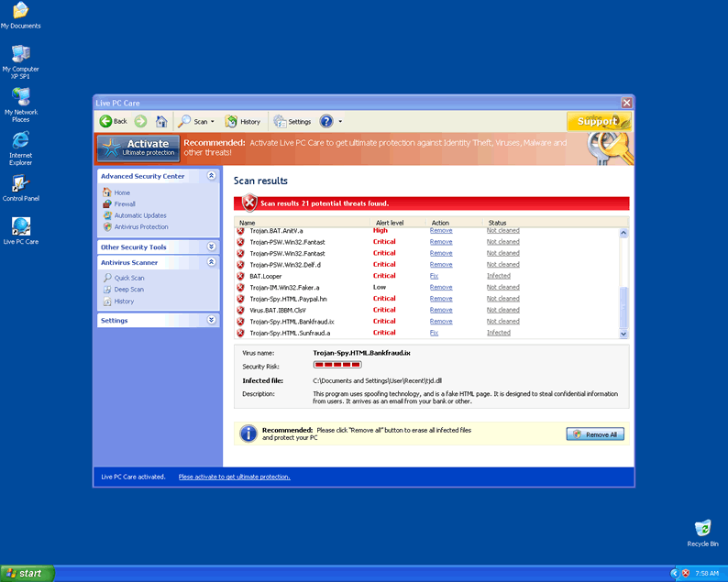Click the scan results scrollbar down arrow
728x582 pixels.
click(x=624, y=334)
